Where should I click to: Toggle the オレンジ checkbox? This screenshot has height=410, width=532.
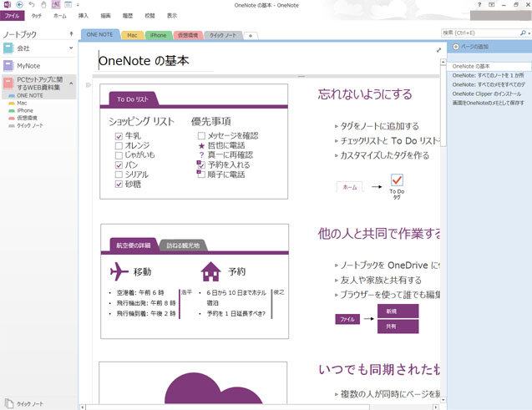point(119,146)
